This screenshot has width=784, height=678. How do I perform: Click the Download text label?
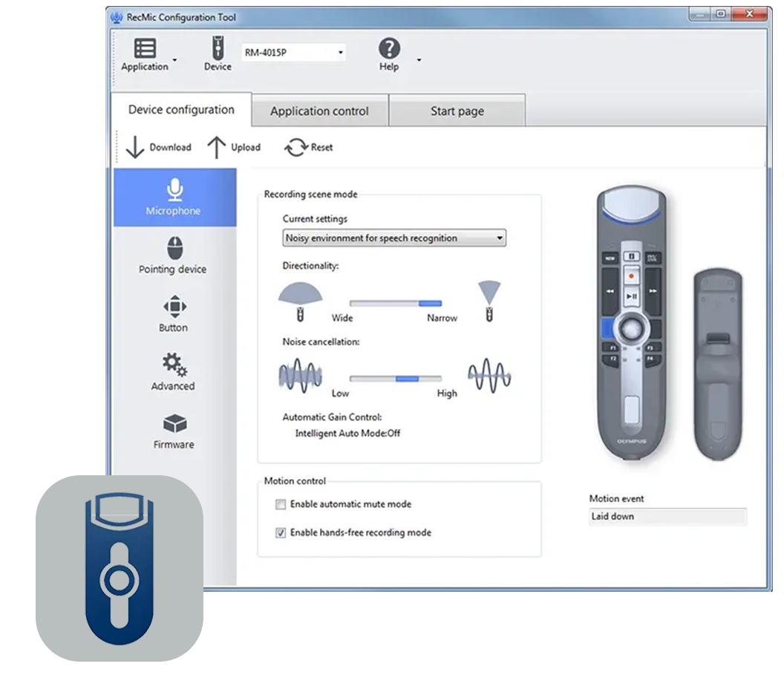coord(171,148)
